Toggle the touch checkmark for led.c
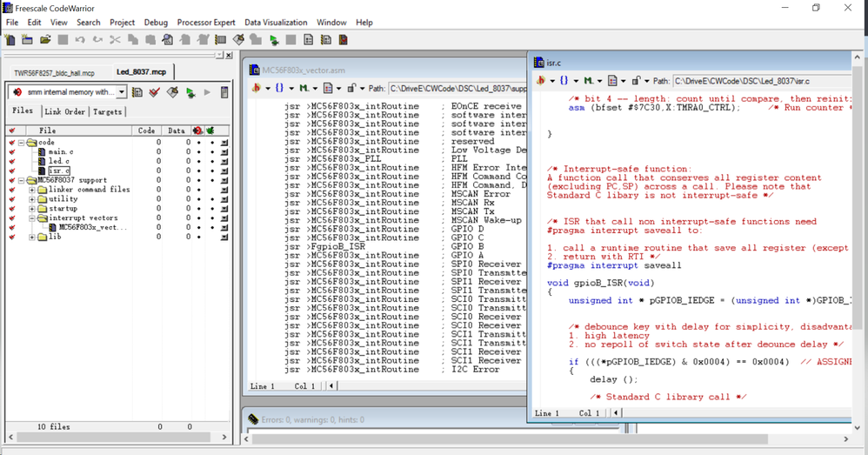Image resolution: width=868 pixels, height=455 pixels. tap(12, 161)
